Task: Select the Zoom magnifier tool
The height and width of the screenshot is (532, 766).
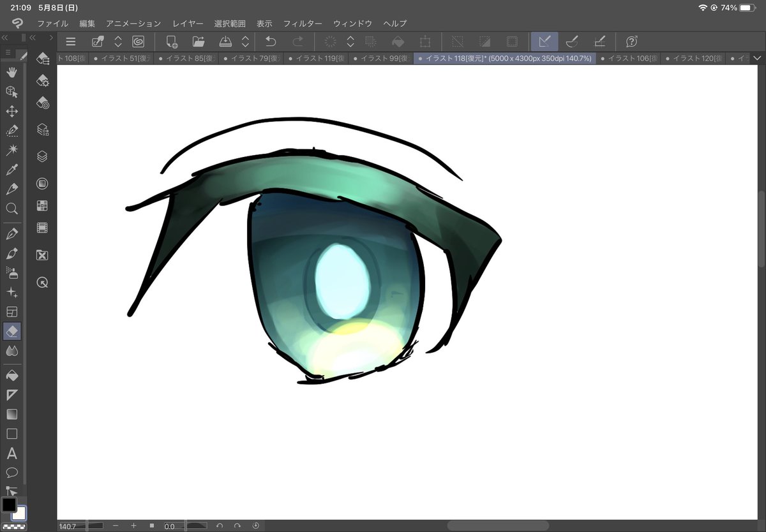Action: [11, 209]
